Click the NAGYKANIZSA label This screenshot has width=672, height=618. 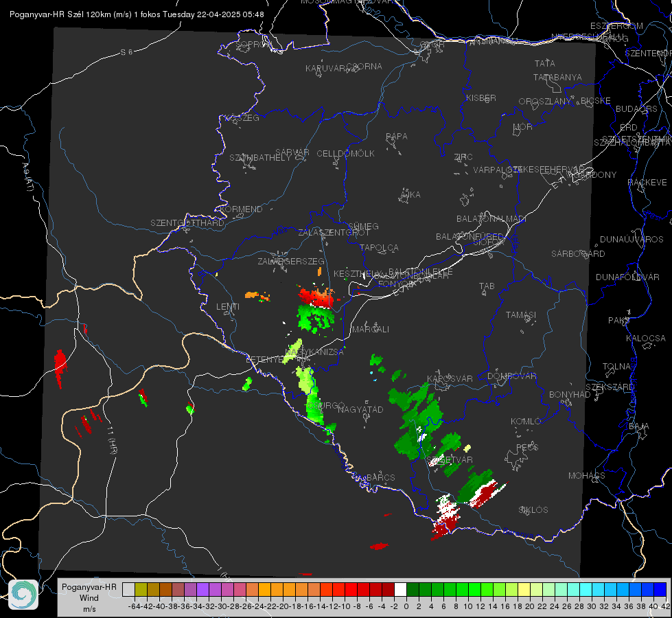314,352
